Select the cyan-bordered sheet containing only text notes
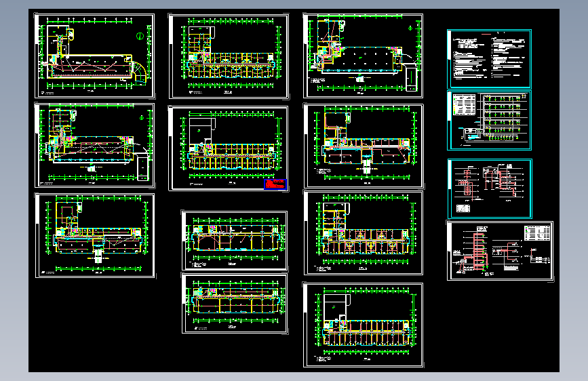The width and height of the screenshot is (588, 381). coord(489,59)
